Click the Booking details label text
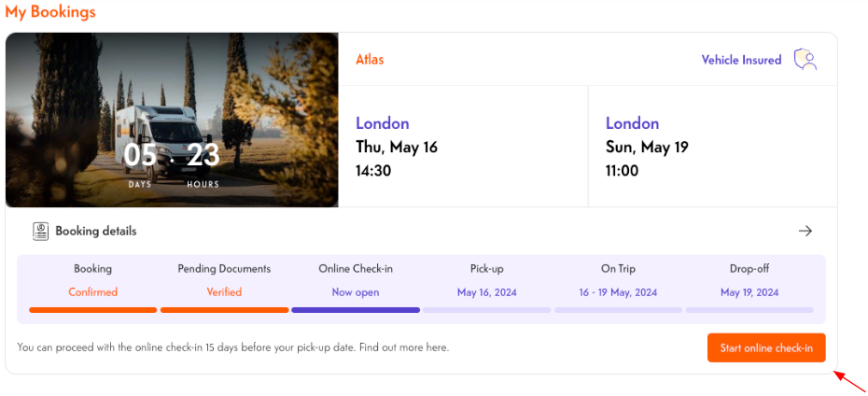868x396 pixels. coord(96,231)
